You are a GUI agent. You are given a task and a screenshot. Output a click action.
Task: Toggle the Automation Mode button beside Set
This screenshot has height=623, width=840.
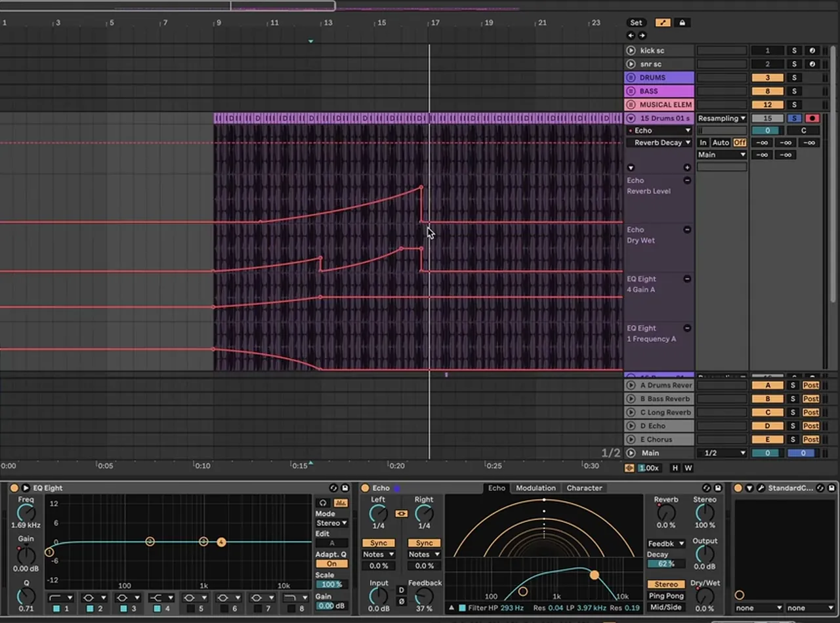point(663,22)
